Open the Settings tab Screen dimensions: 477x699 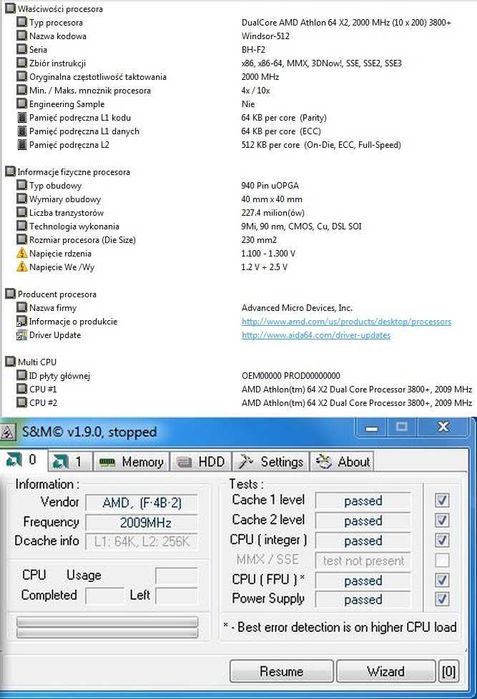(270, 461)
